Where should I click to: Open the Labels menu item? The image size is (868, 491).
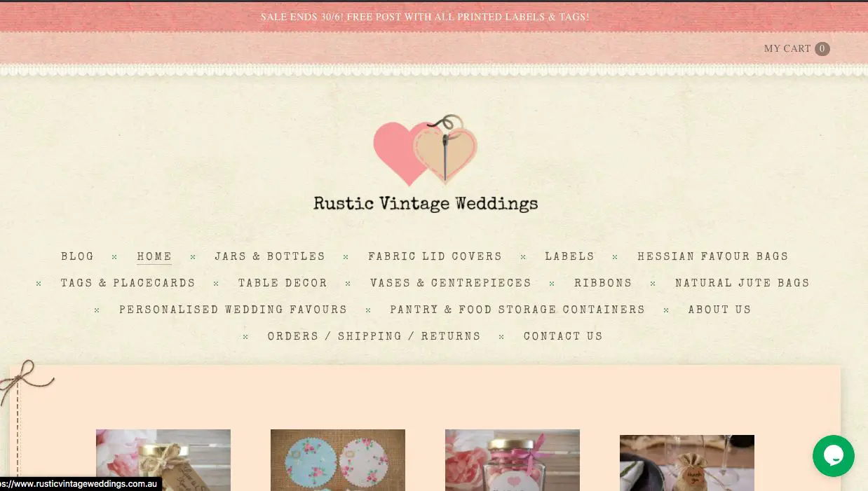(570, 256)
